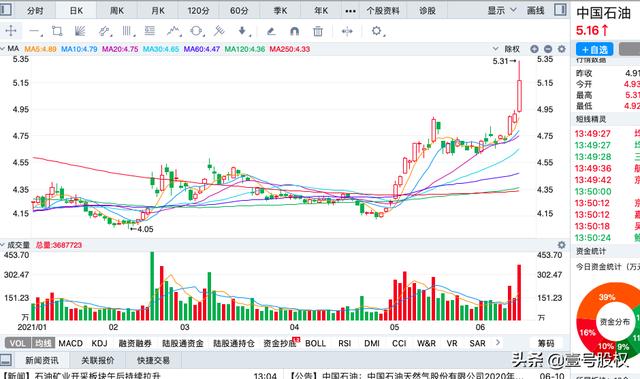Open more period options (three dots)
640x379 pixels.
[350, 11]
